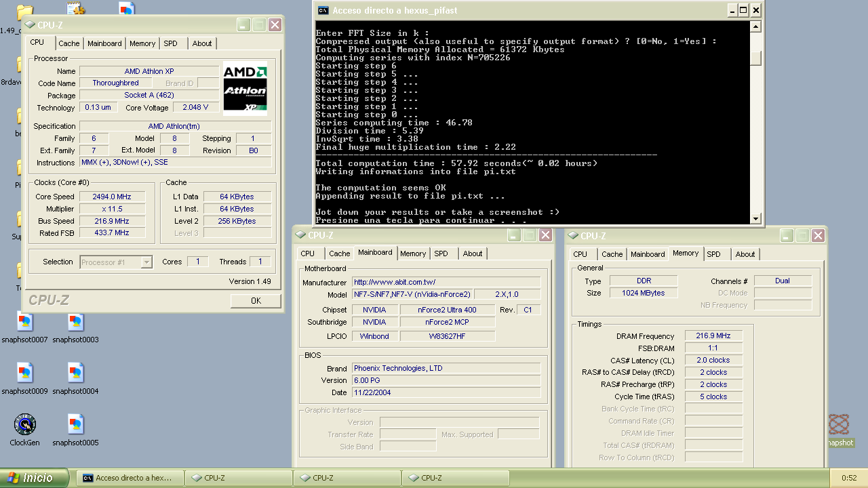Click the OK button in CPU-Z
Screen dimensions: 868x488
pos(256,300)
